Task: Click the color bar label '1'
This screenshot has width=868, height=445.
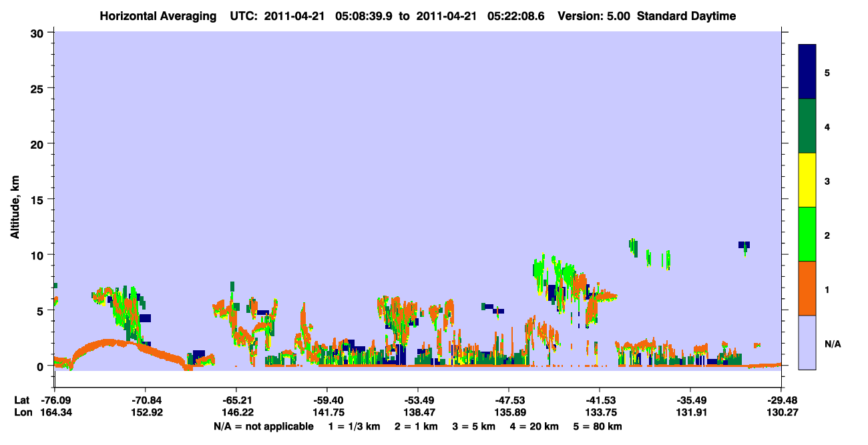Action: [827, 290]
